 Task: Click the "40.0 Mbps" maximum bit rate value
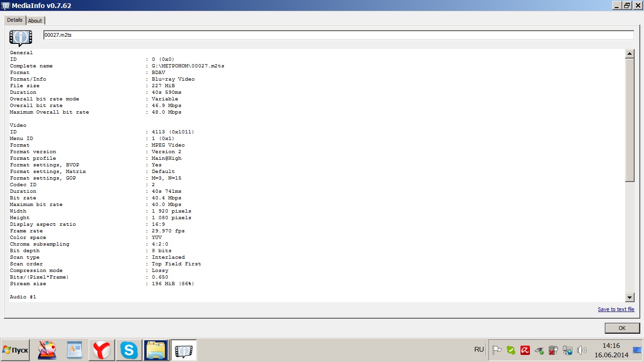tap(166, 205)
